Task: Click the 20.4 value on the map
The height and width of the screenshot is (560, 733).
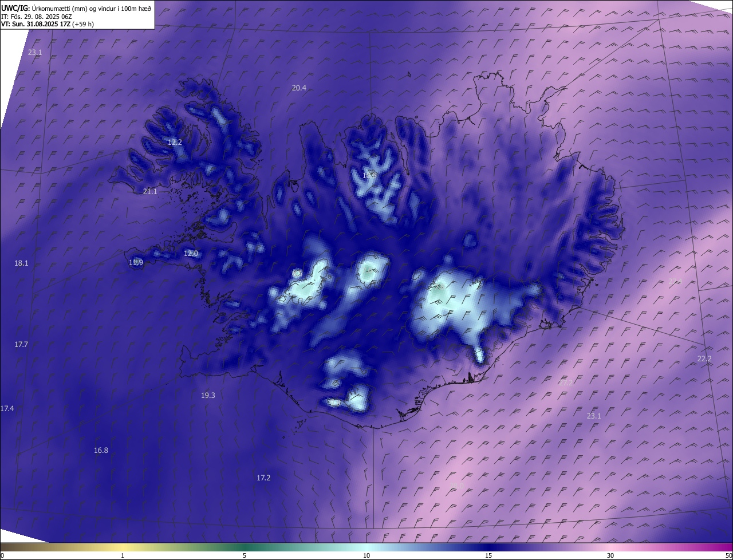Action: pos(299,88)
